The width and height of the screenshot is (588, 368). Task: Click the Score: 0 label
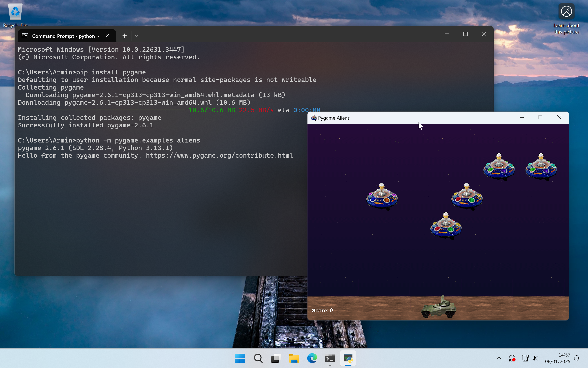tap(322, 311)
